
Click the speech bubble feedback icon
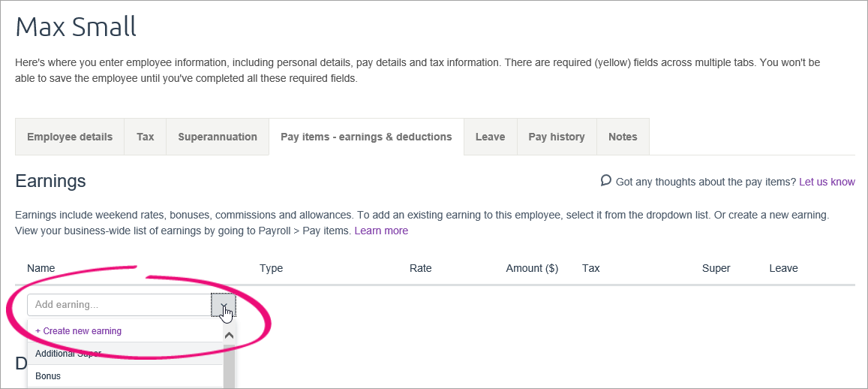(606, 181)
